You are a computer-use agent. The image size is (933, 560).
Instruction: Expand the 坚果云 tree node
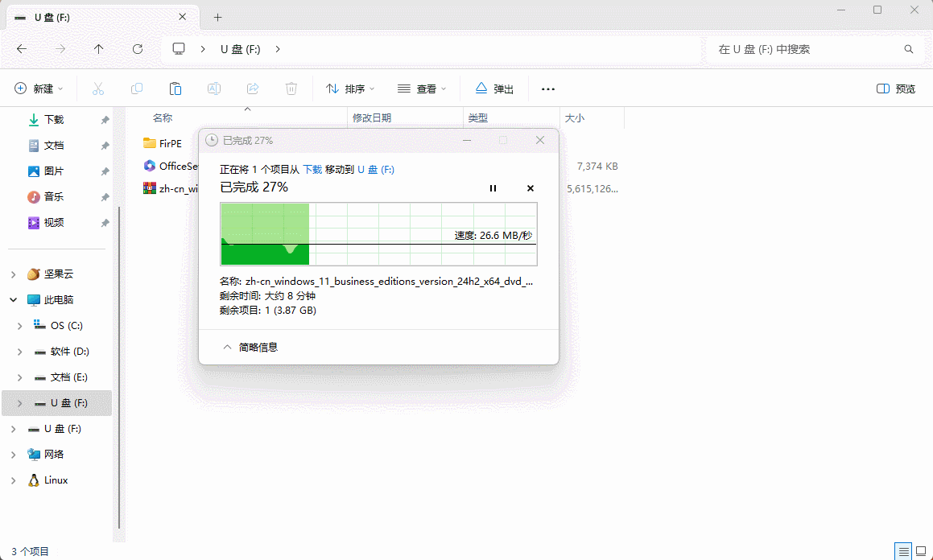[13, 274]
